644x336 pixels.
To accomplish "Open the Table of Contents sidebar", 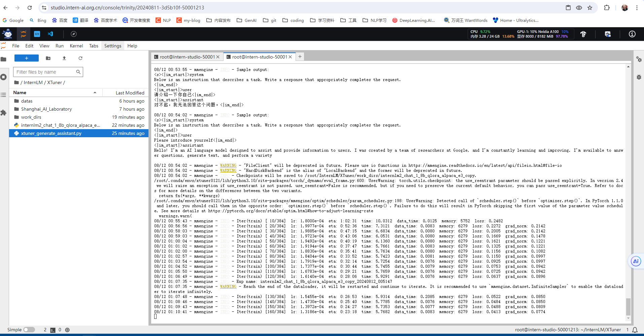I will coord(4,95).
